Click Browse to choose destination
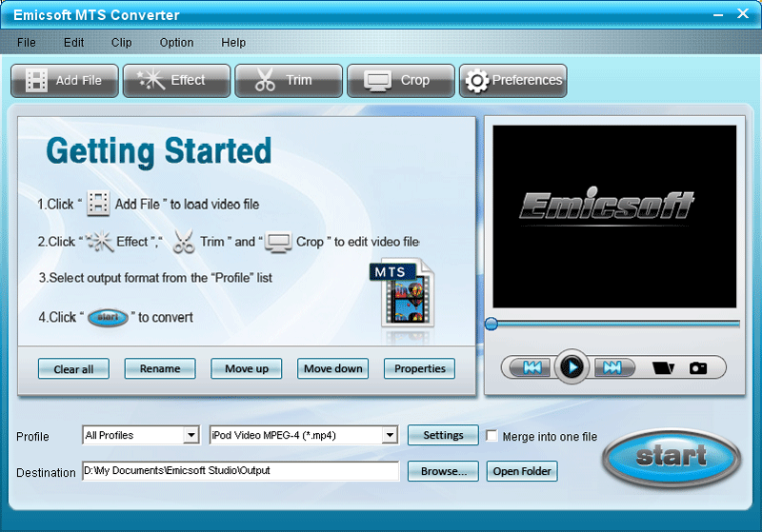The width and height of the screenshot is (762, 532). tap(443, 471)
